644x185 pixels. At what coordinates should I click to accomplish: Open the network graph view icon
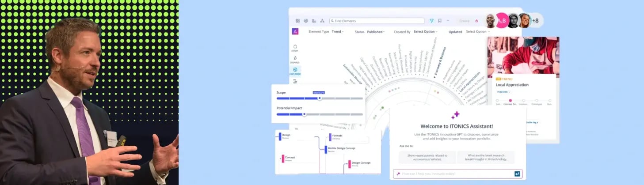tap(322, 21)
